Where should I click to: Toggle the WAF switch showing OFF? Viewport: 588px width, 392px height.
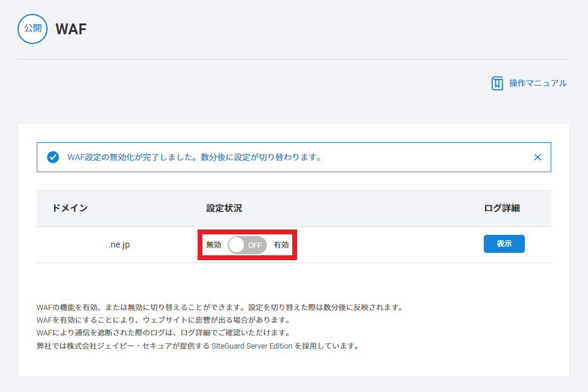click(248, 245)
